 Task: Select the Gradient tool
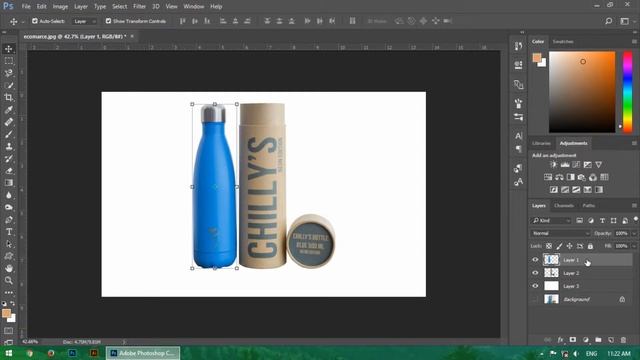point(9,183)
